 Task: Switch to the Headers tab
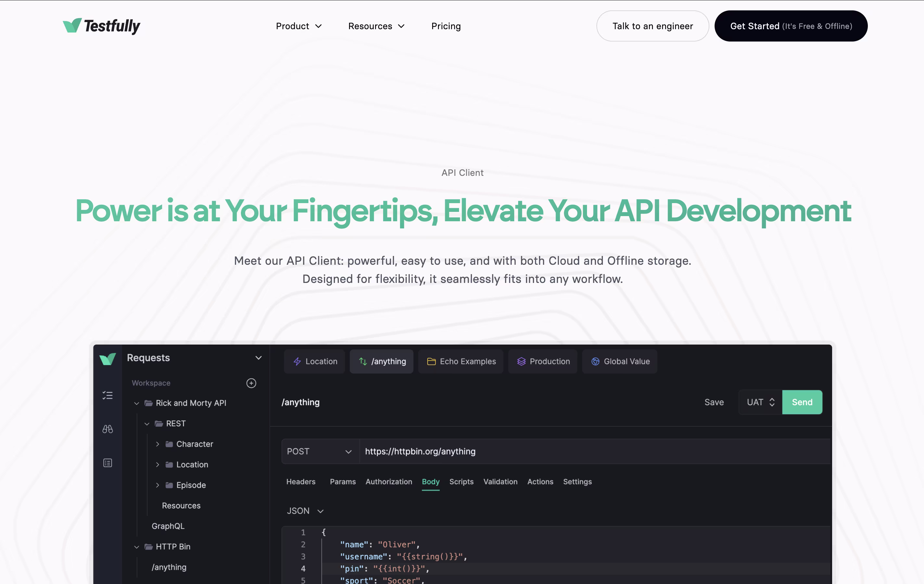coord(301,481)
